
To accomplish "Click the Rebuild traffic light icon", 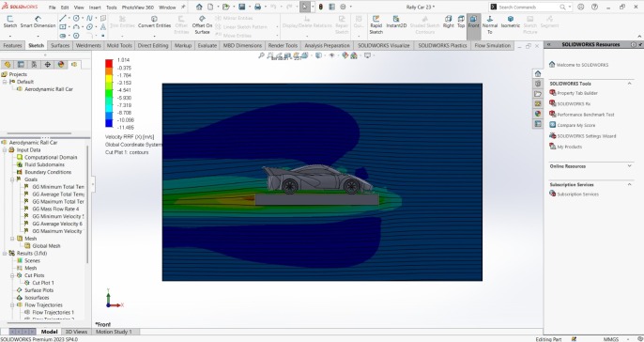I will point(321,7).
